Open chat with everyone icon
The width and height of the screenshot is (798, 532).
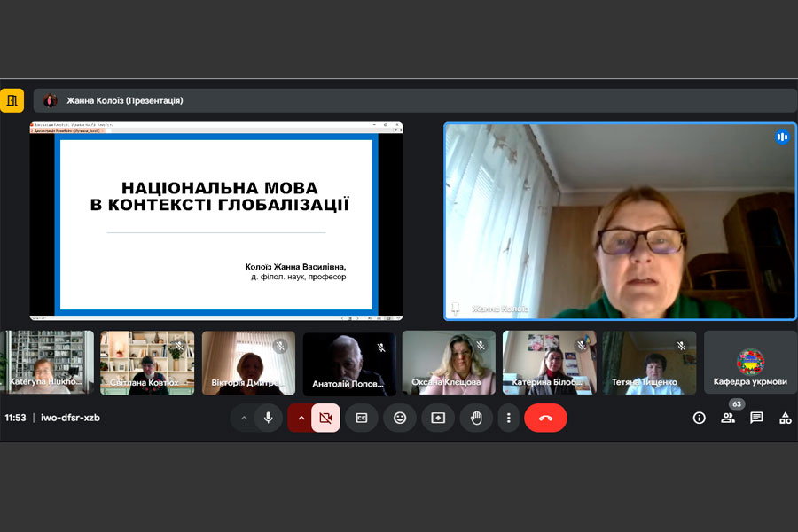(757, 418)
